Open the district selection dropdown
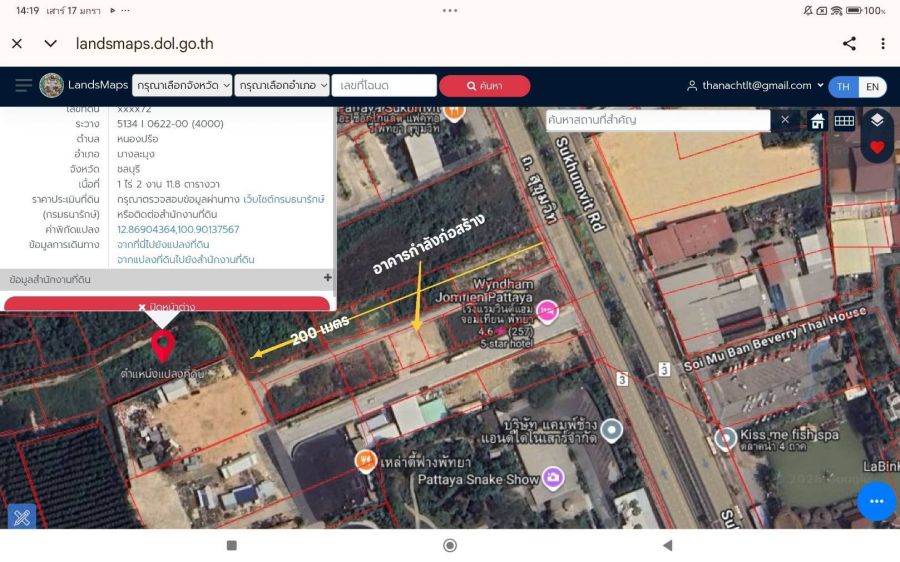The width and height of the screenshot is (900, 562). (281, 86)
